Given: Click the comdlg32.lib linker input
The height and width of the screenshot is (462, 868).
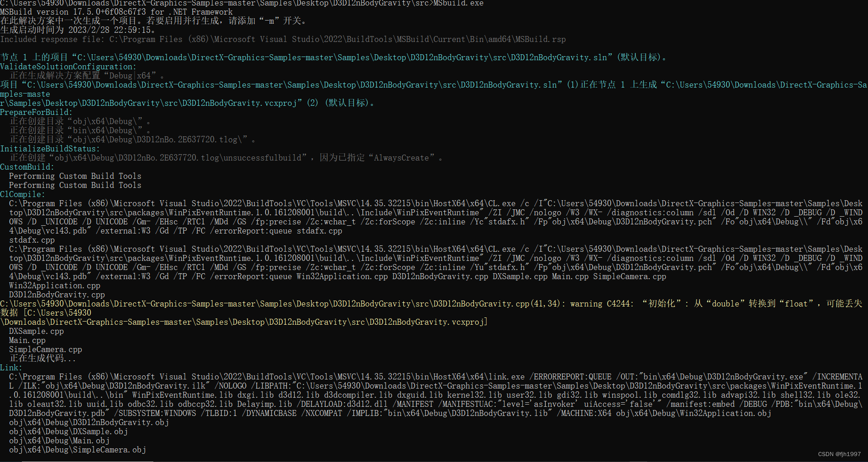Looking at the screenshot, I should [689, 395].
